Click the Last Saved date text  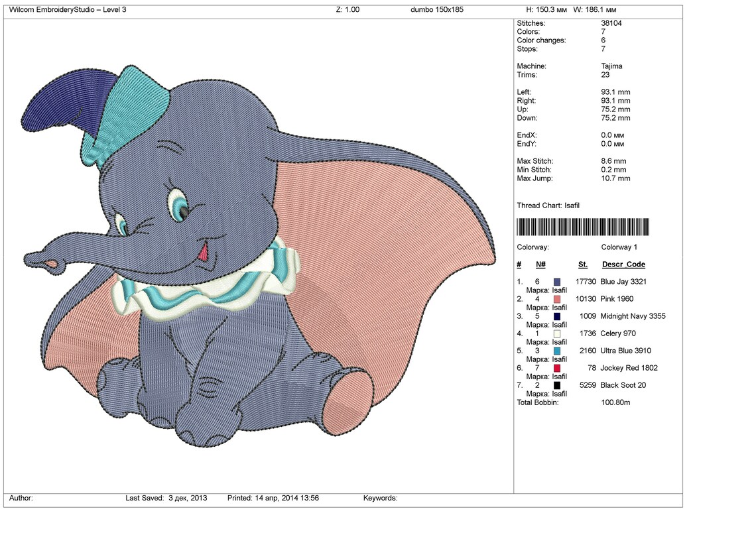(x=166, y=497)
